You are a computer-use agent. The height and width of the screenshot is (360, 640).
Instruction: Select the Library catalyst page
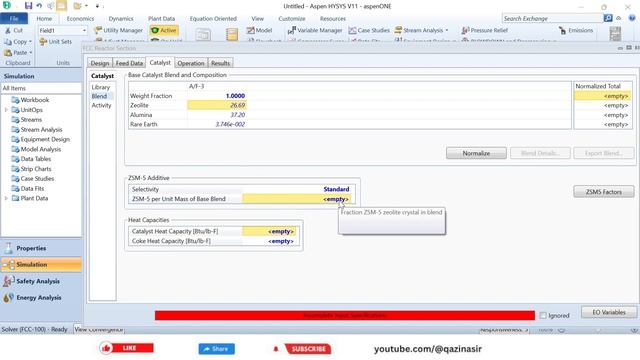pos(101,87)
